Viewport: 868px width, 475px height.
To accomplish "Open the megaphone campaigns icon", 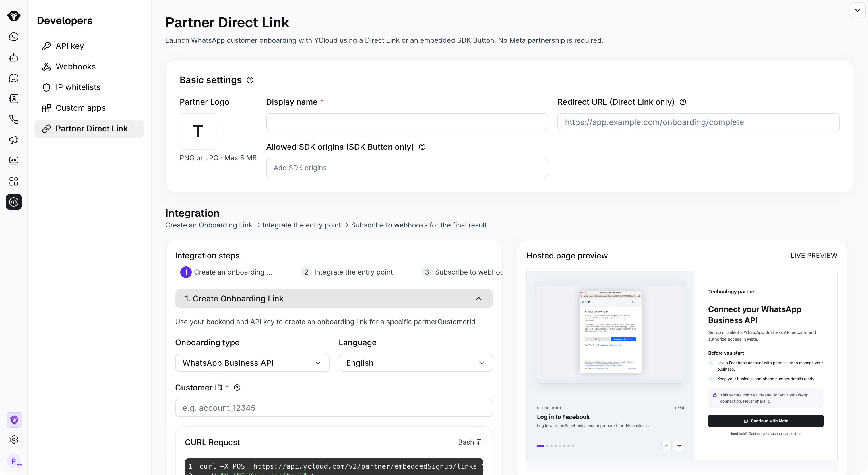I will point(14,140).
